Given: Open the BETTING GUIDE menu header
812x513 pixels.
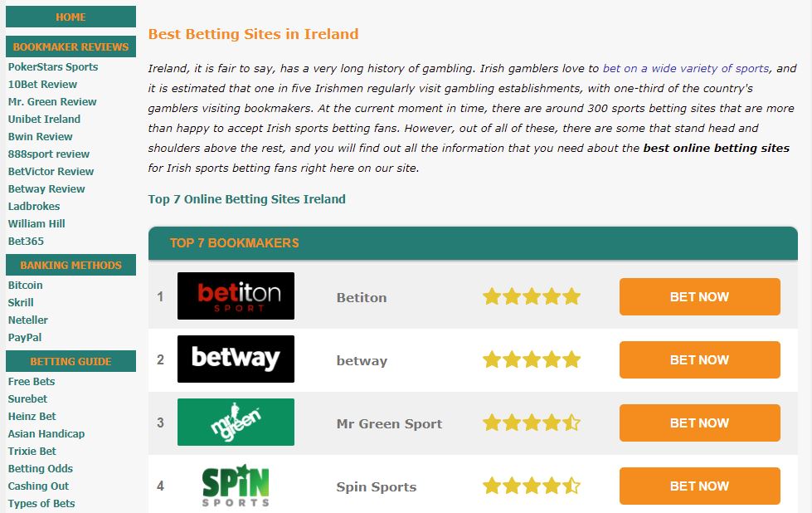Looking at the screenshot, I should pyautogui.click(x=71, y=361).
